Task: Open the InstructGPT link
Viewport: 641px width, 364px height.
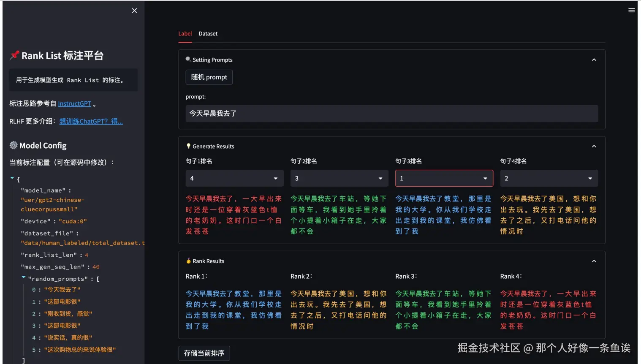Action: pyautogui.click(x=75, y=103)
